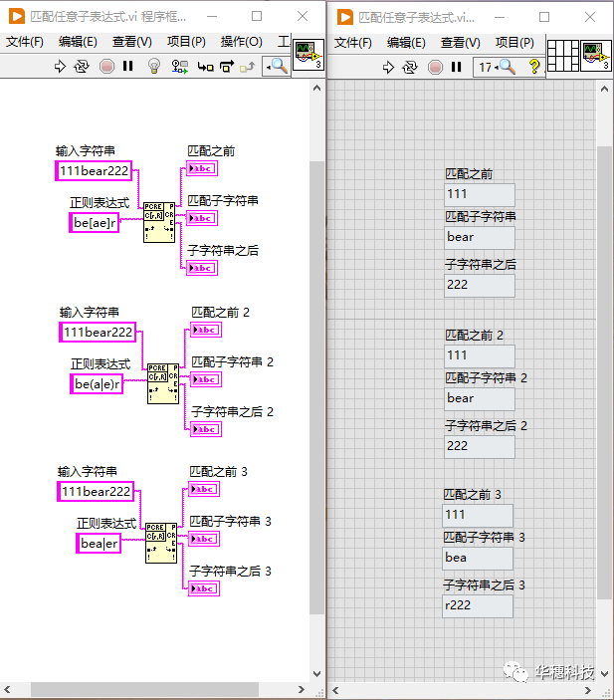Image resolution: width=614 pixels, height=700 pixels.
Task: Click Step Into button in block diagram toolbar
Action: click(x=205, y=66)
